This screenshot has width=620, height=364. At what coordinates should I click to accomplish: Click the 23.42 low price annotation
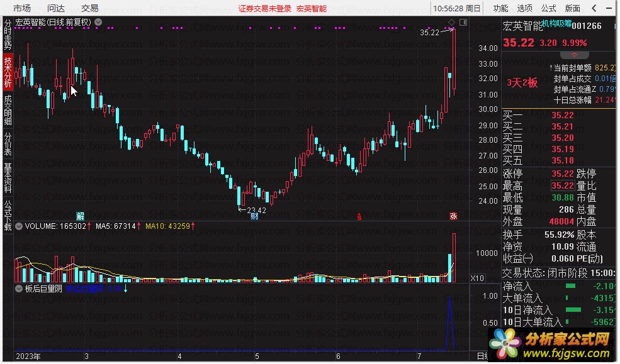[256, 211]
